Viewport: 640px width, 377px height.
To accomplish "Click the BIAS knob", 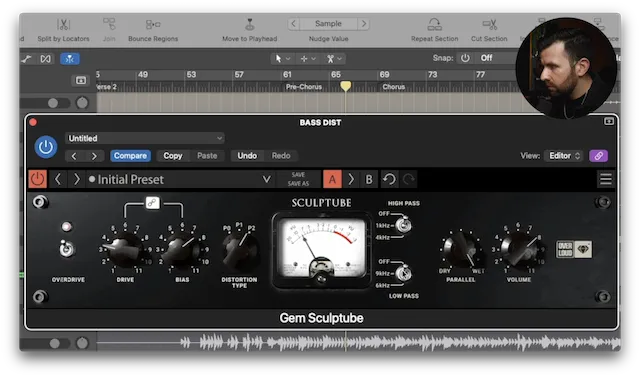I will point(182,249).
